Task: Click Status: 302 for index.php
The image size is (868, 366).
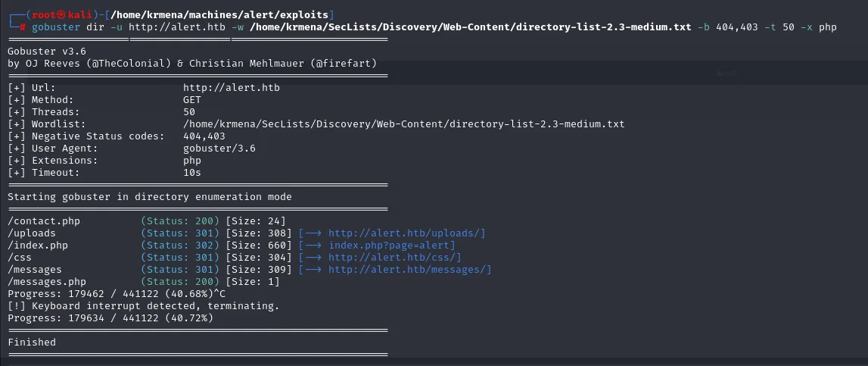Action: pos(180,245)
